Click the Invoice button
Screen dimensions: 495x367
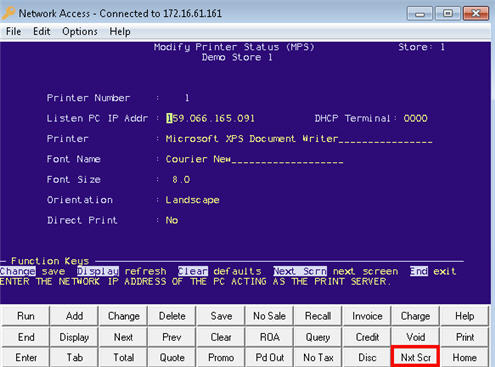(367, 316)
